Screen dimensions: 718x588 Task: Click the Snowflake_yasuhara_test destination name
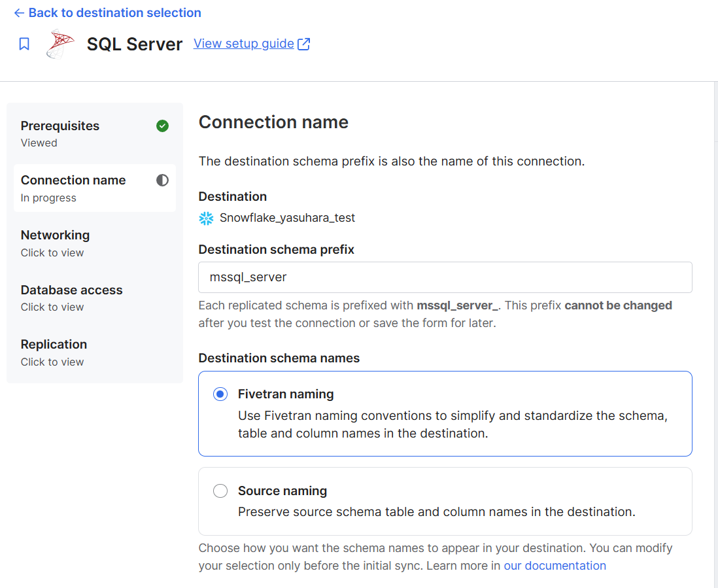pos(287,218)
